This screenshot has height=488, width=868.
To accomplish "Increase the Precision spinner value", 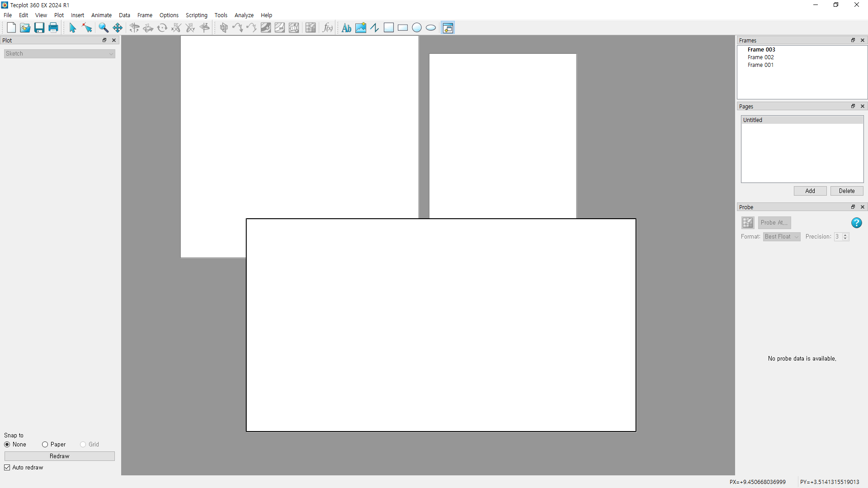I will (x=845, y=235).
